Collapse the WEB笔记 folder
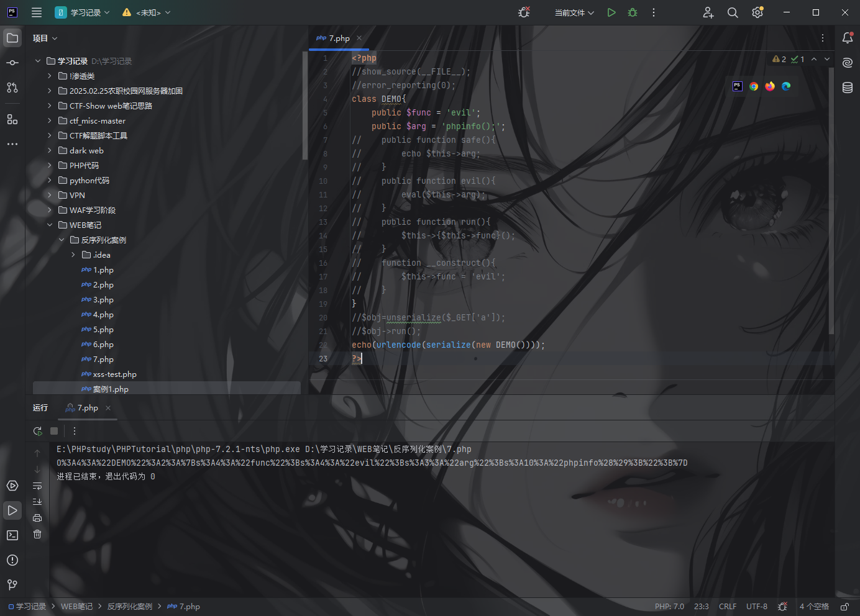This screenshot has height=616, width=860. 50,225
